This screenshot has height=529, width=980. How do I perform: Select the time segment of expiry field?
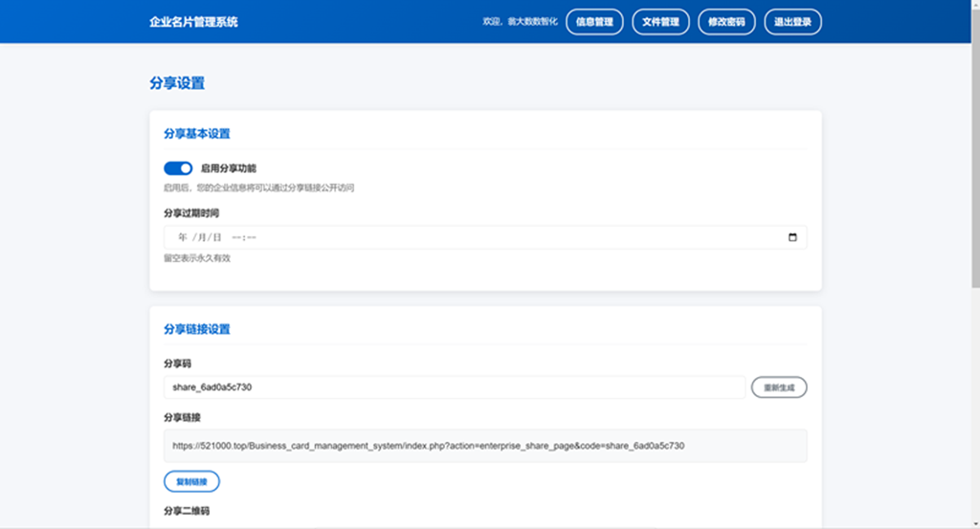(244, 237)
